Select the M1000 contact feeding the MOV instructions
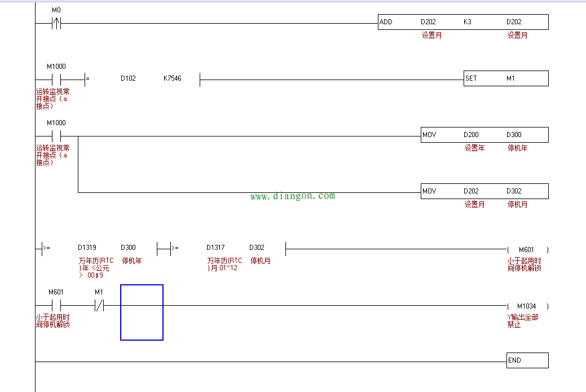Screen dimensions: 586x392 56,136
